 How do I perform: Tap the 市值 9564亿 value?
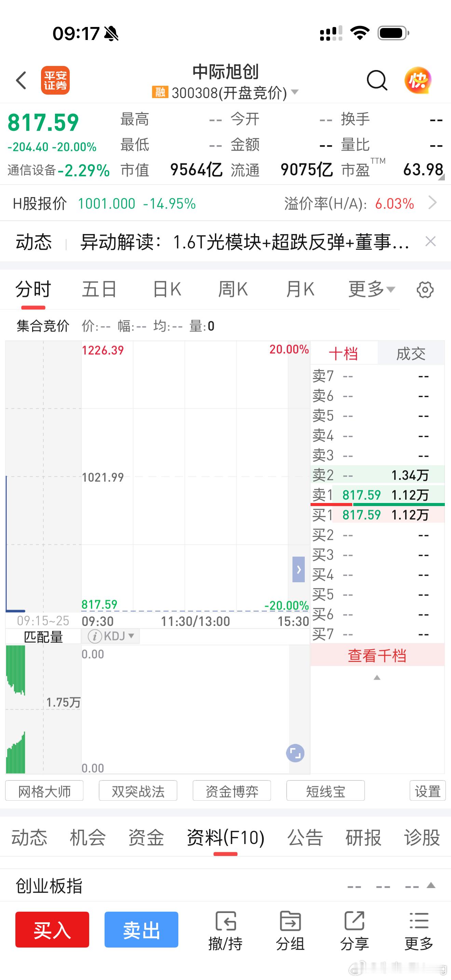coord(196,170)
